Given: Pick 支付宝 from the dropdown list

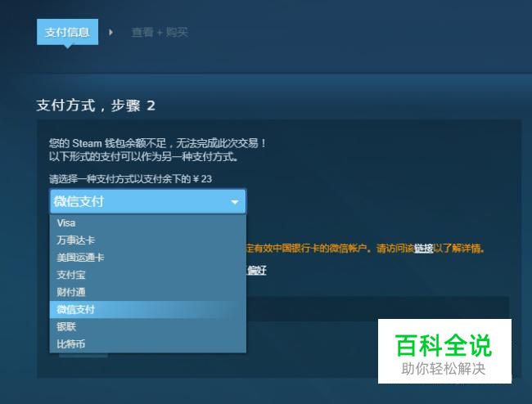Looking at the screenshot, I should click(x=148, y=275).
